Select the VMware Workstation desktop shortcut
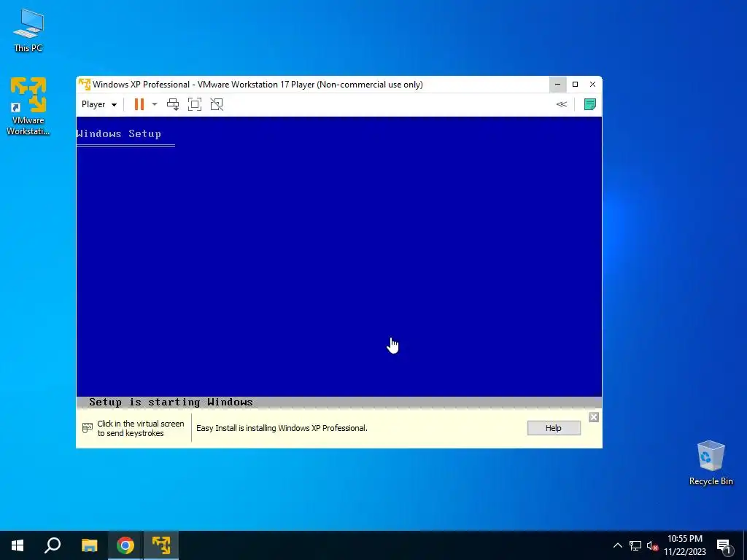 28,106
